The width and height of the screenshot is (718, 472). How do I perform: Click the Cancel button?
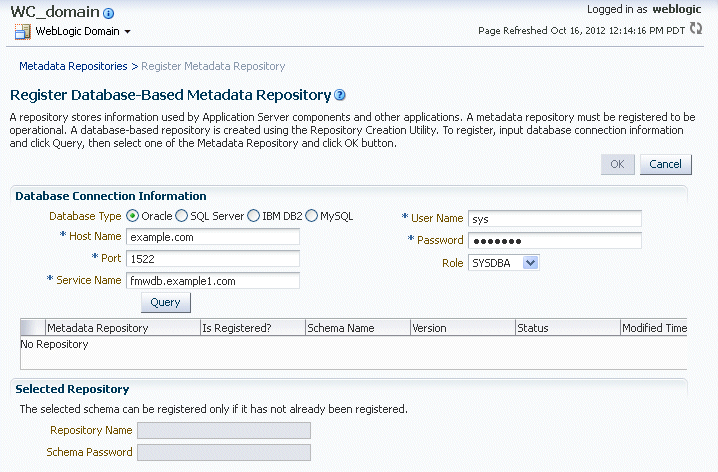[665, 164]
